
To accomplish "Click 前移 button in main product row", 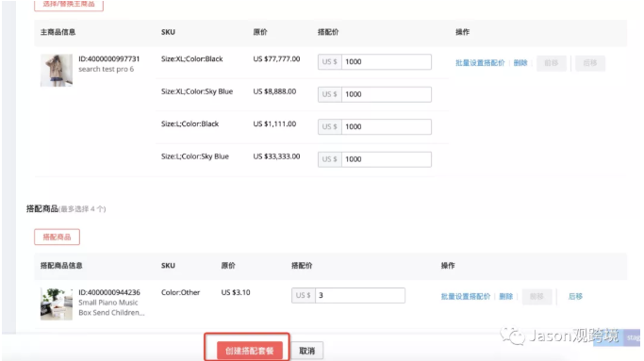I will tap(552, 63).
